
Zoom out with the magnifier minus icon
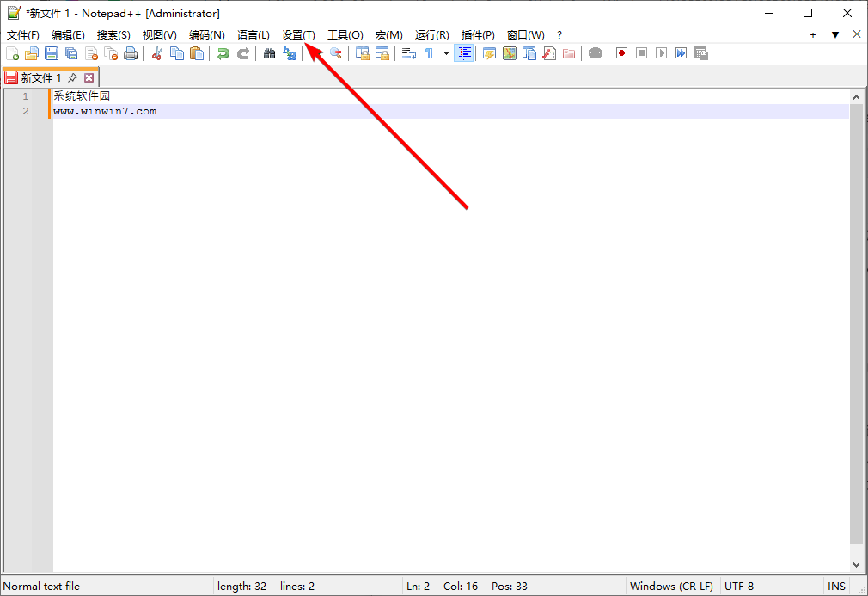click(335, 53)
